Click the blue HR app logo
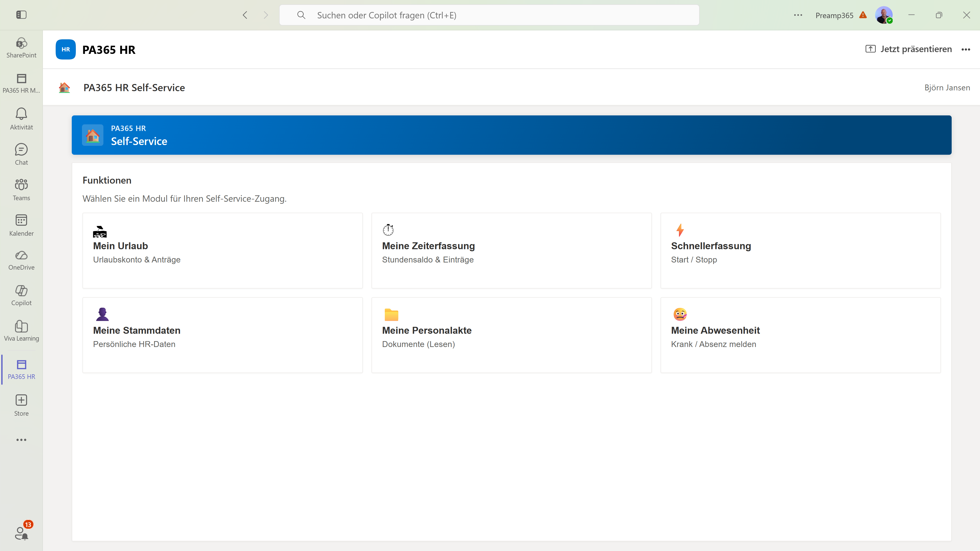This screenshot has width=980, height=551. (65, 50)
